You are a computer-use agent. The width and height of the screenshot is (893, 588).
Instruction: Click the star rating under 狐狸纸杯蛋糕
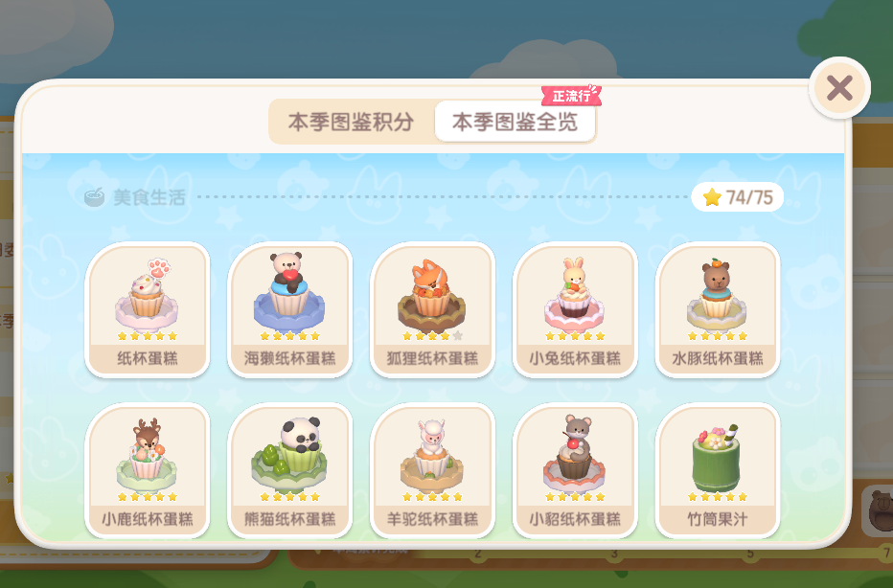[x=432, y=336]
